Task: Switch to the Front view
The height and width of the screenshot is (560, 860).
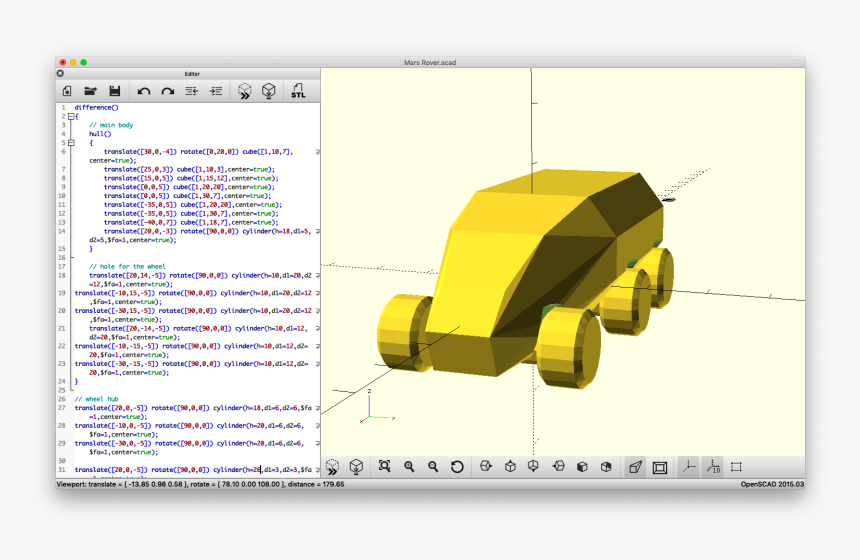Action: (x=582, y=467)
